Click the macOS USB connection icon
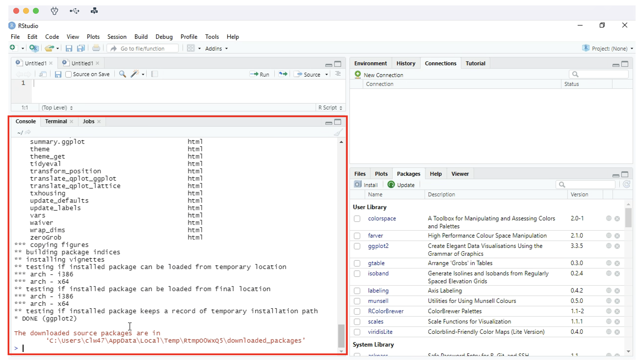This screenshot has height=364, width=640. (x=74, y=11)
